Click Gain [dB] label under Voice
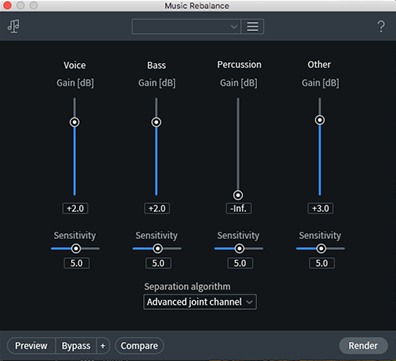The image size is (396, 361). coord(75,83)
